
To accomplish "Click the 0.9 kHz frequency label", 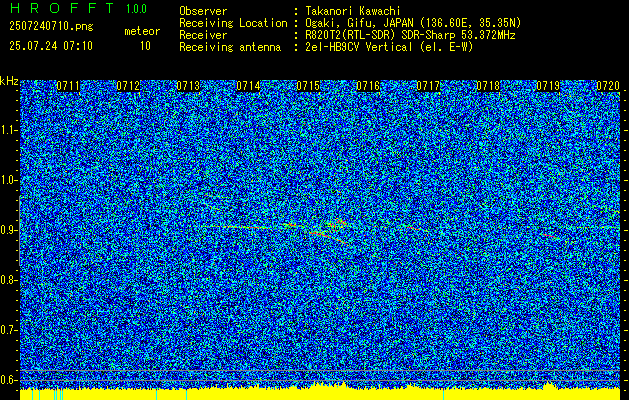I will pos(8,230).
